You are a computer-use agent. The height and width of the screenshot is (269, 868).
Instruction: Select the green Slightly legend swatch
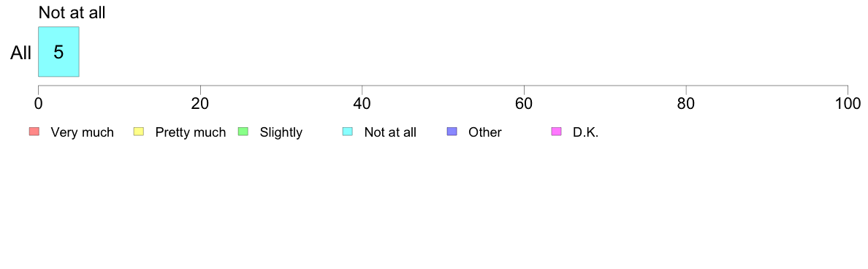pos(243,132)
